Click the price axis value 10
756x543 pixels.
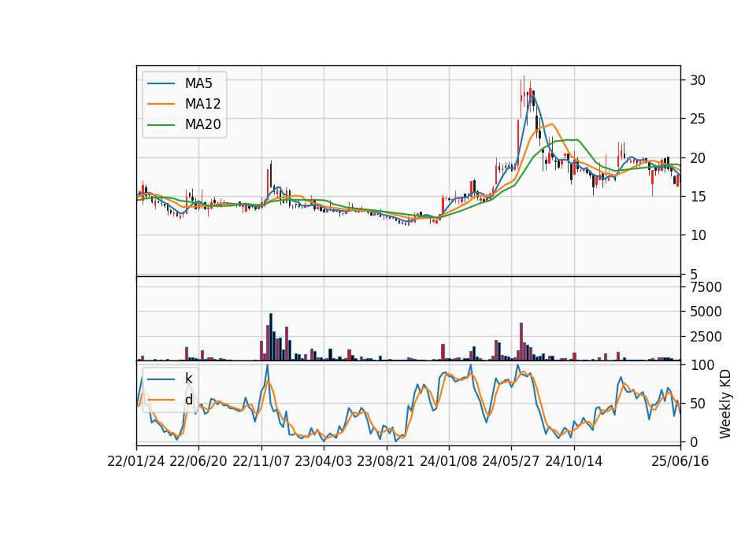[698, 235]
